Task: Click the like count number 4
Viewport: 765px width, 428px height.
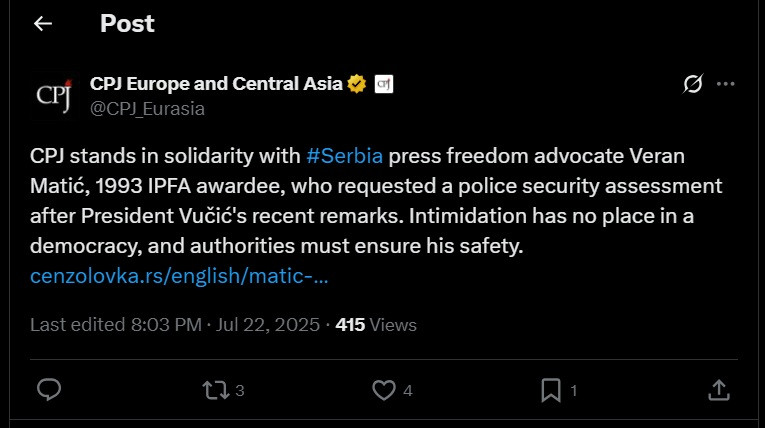Action: [x=408, y=390]
